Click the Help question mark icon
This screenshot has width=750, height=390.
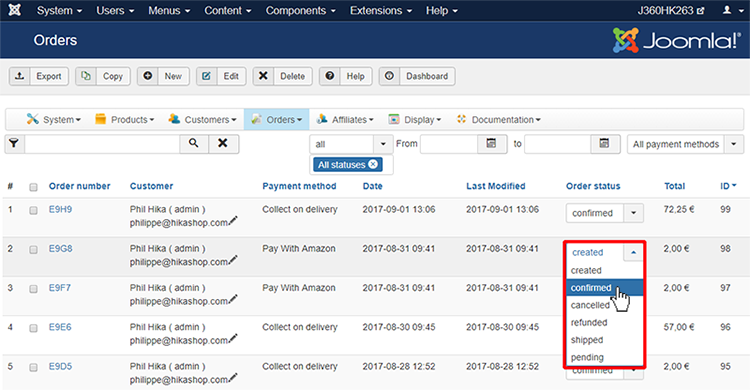coord(330,76)
